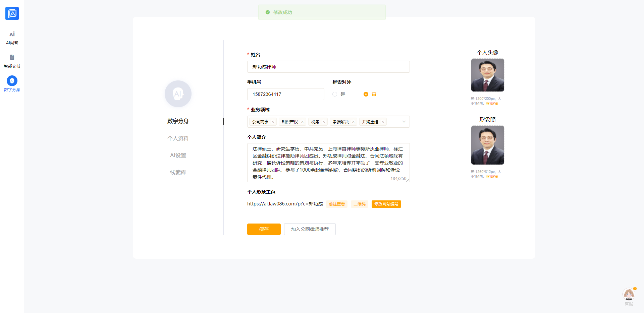
Task: Click the 修改网站编号 button
Action: 386,204
